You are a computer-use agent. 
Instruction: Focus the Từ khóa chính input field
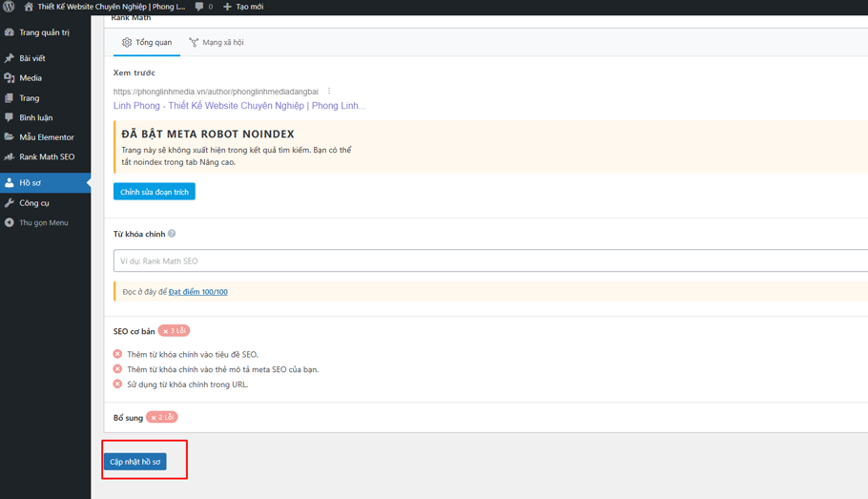point(490,260)
